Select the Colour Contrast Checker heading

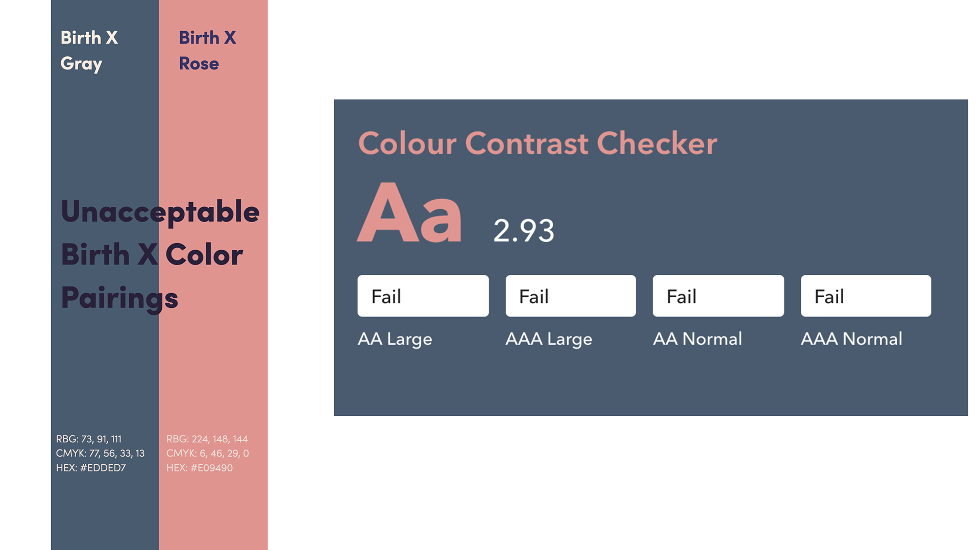(537, 143)
